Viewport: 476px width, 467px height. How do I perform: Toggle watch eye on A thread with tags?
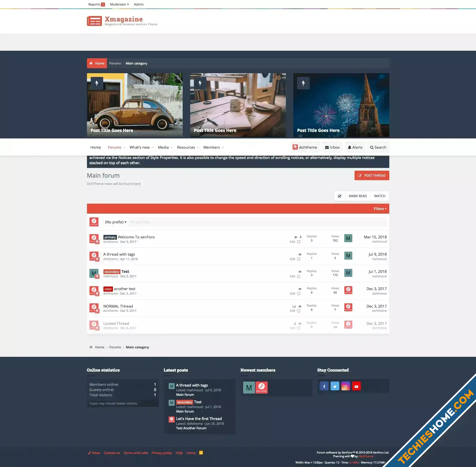coord(300,254)
